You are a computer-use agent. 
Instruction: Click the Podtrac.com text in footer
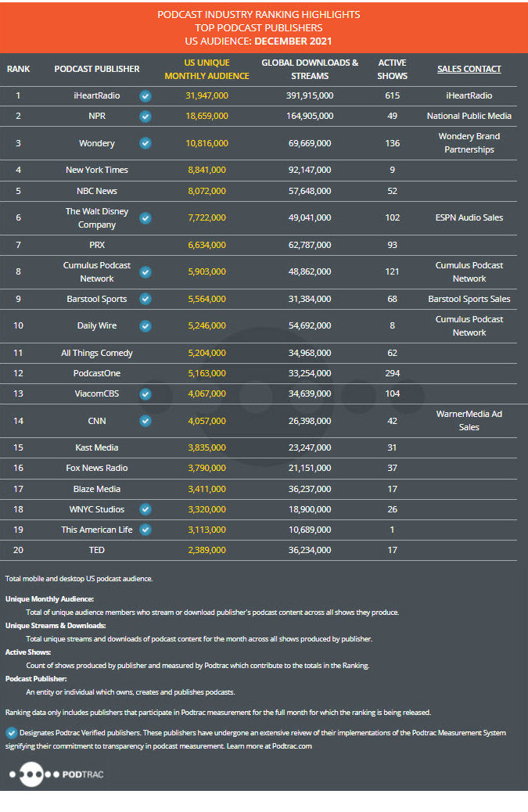point(292,746)
